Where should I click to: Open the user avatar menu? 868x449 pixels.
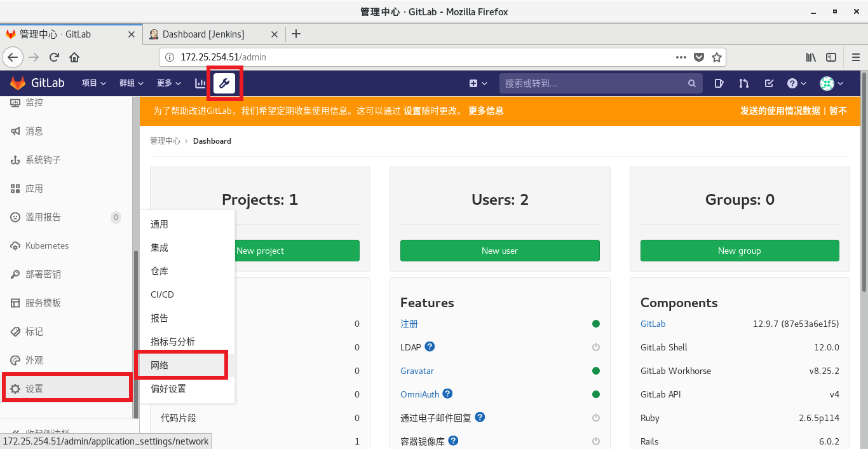pyautogui.click(x=831, y=83)
